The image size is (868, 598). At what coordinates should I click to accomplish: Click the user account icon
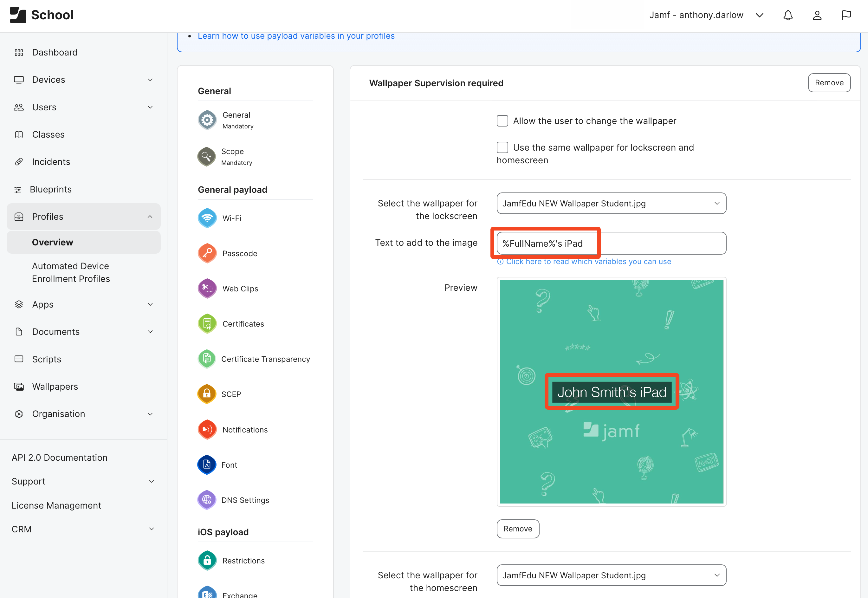click(x=817, y=15)
